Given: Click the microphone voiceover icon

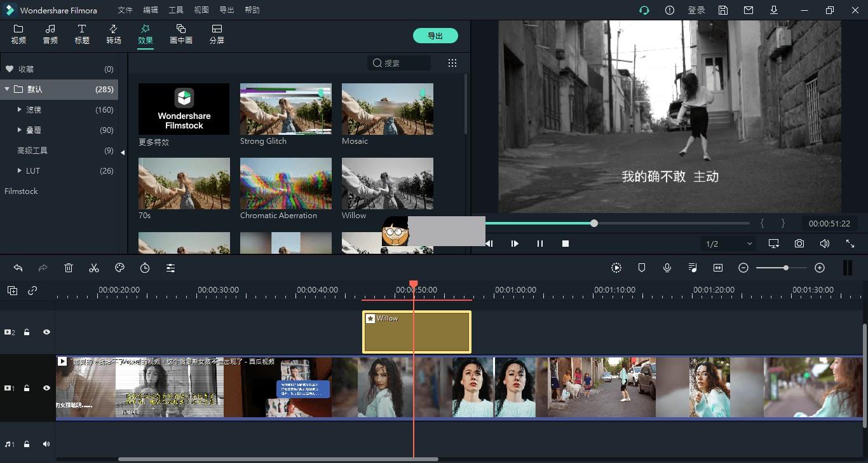Looking at the screenshot, I should point(667,268).
